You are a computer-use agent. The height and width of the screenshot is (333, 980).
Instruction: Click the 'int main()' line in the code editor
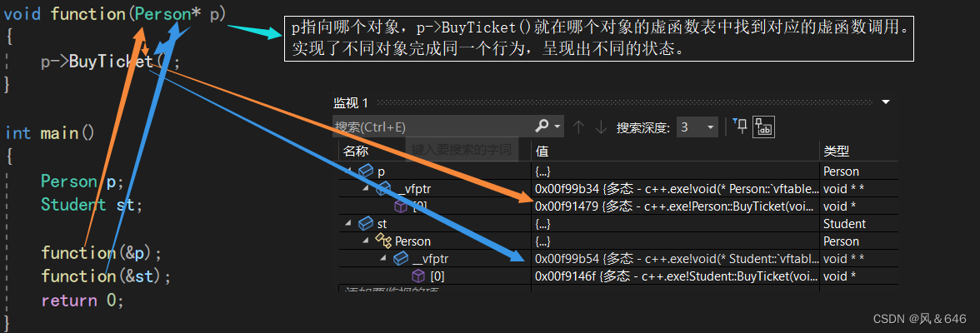coord(49,133)
